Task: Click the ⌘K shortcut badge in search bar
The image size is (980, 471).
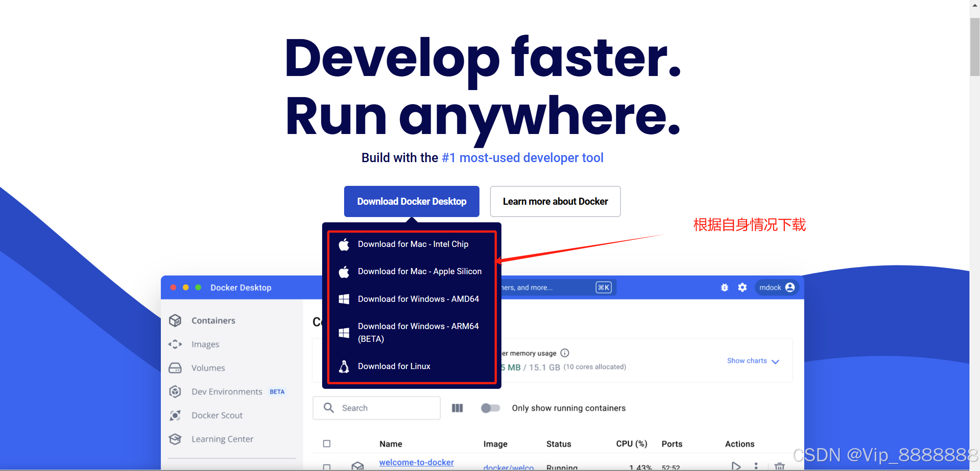Action: (603, 288)
